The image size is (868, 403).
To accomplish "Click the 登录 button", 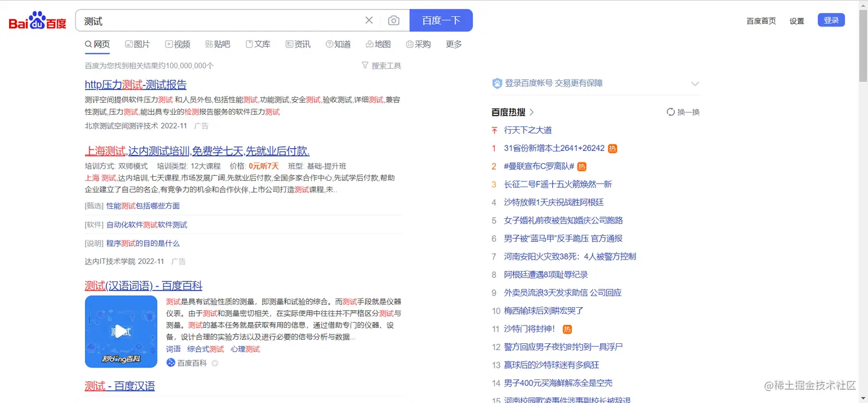I will click(x=831, y=20).
